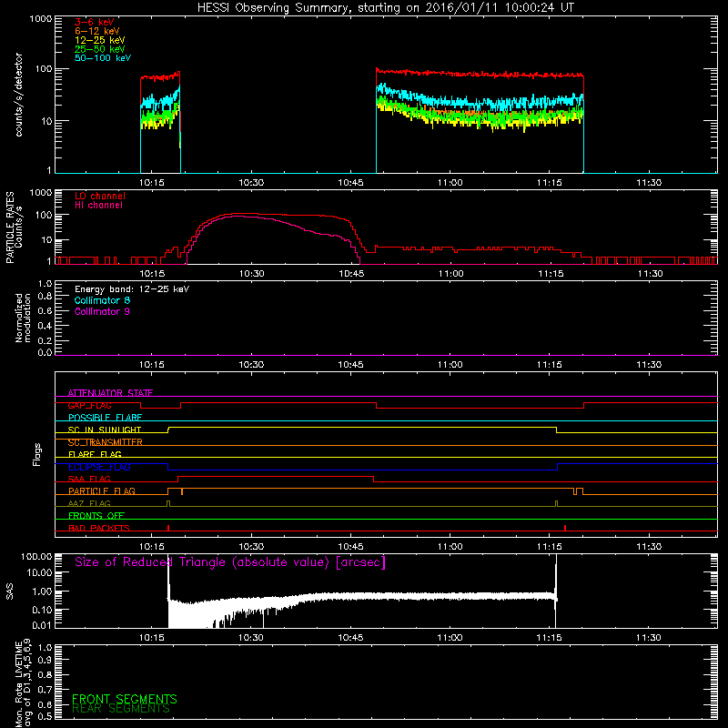Click the 'Size of Reduced Triangle' caption
The image size is (728, 728).
[x=230, y=562]
